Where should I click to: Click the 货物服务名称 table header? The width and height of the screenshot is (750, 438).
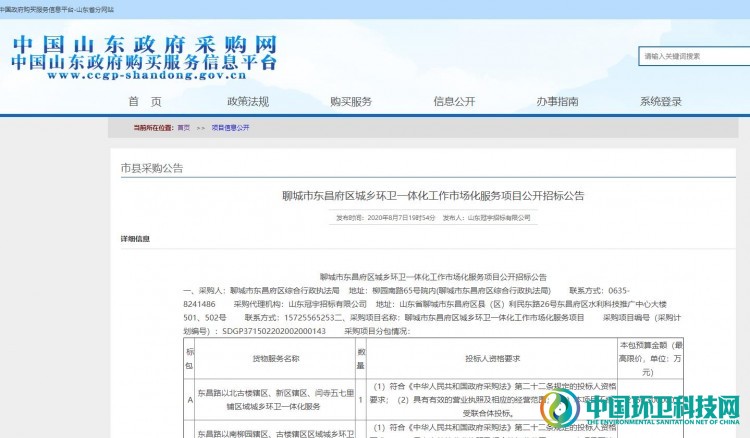(276, 359)
